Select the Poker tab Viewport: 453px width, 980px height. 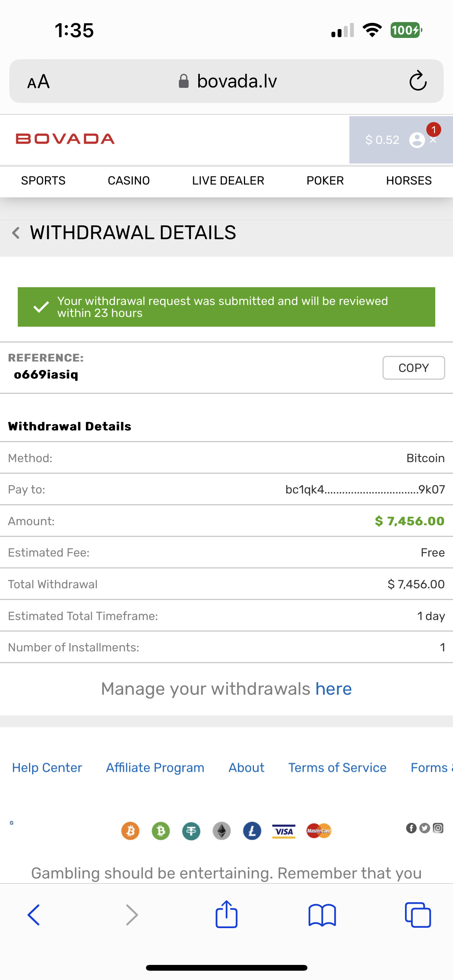(x=325, y=181)
